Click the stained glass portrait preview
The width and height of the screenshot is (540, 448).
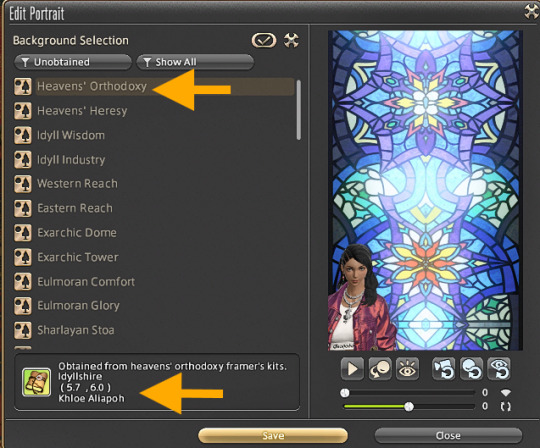coord(425,190)
